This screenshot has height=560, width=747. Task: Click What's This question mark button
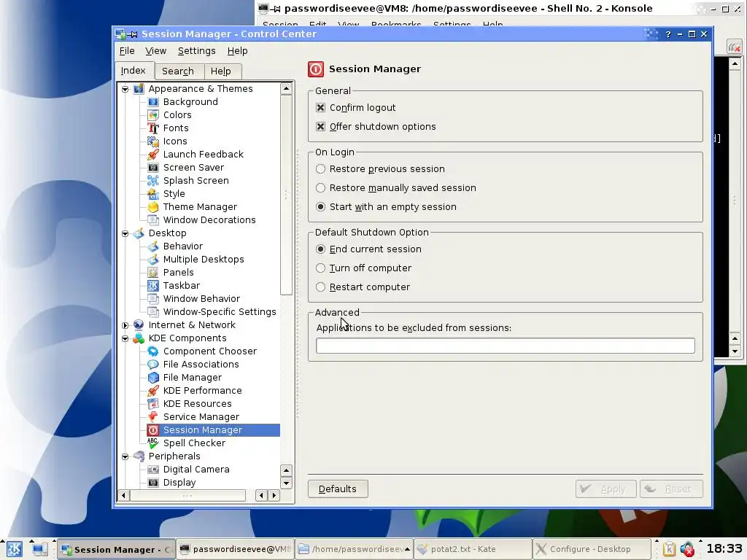668,34
